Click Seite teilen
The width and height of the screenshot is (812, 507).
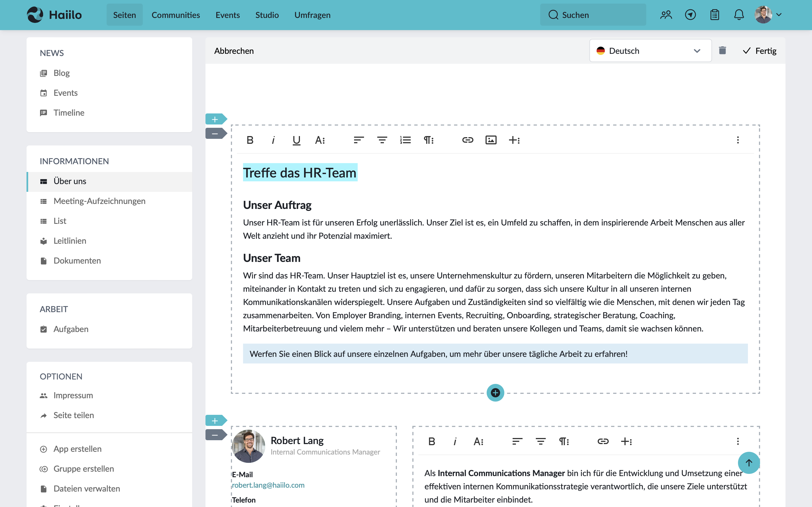(109, 415)
